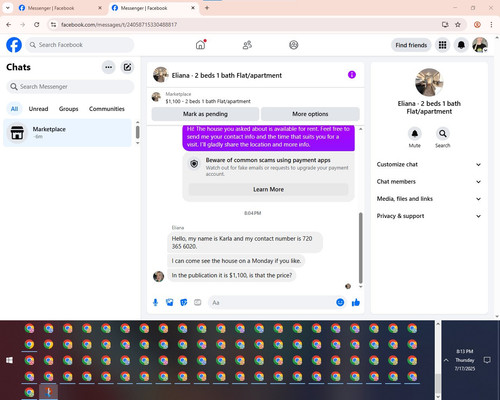Screen dimensions: 500x400
Task: Attach a file with photo icon
Action: [170, 302]
